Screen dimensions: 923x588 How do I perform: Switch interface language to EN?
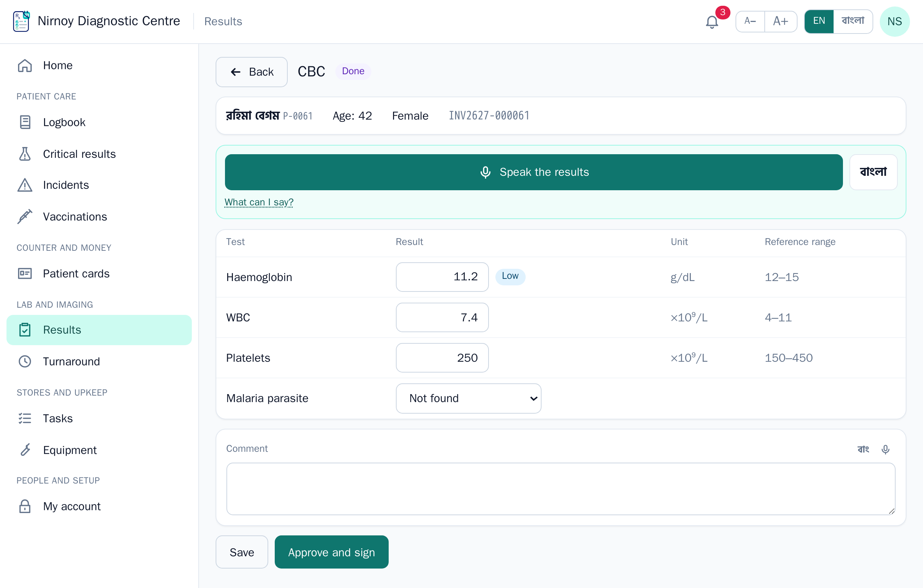tap(819, 21)
